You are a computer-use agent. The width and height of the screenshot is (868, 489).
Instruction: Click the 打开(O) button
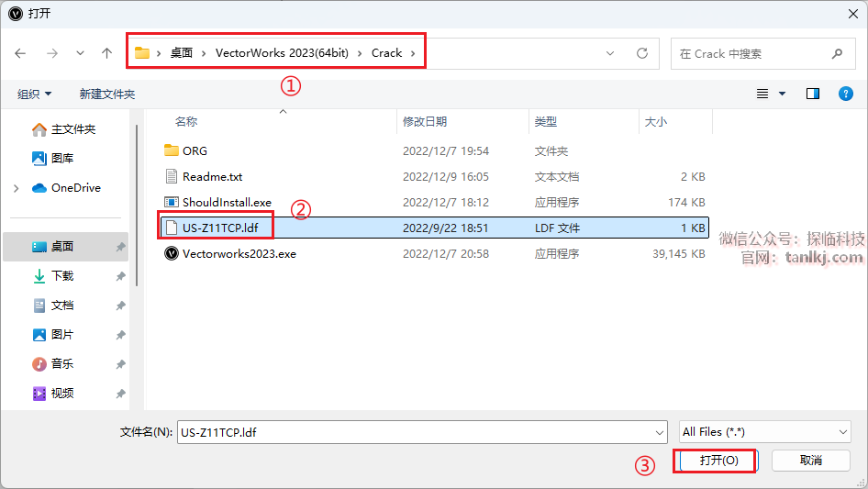click(x=718, y=461)
